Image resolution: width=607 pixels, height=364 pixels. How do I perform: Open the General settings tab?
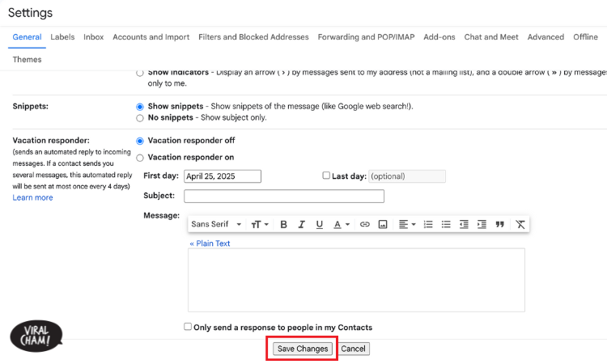(27, 37)
